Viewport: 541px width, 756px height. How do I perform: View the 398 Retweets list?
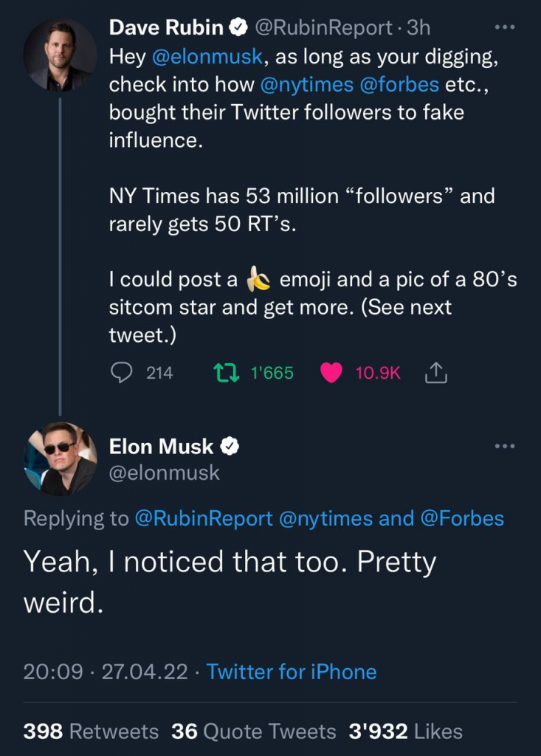tap(91, 732)
